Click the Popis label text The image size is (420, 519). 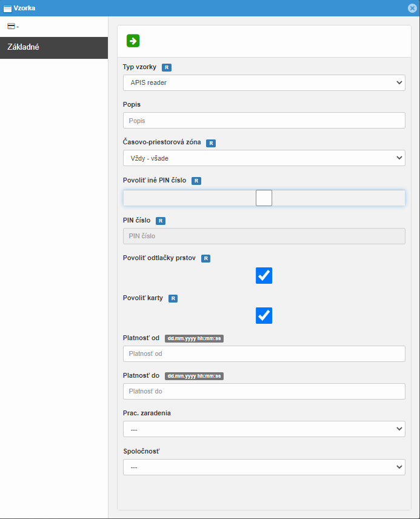132,104
